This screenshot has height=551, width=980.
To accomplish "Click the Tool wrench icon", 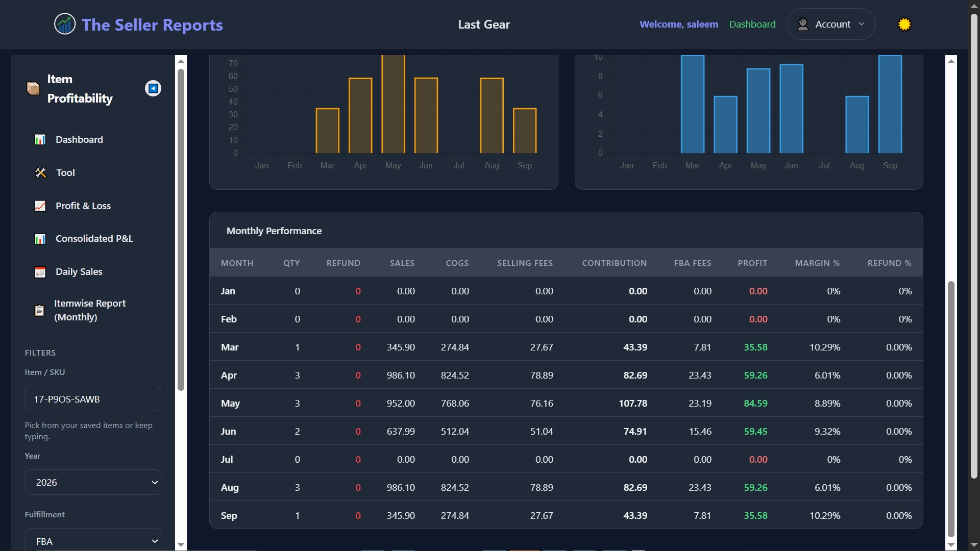I will 40,172.
